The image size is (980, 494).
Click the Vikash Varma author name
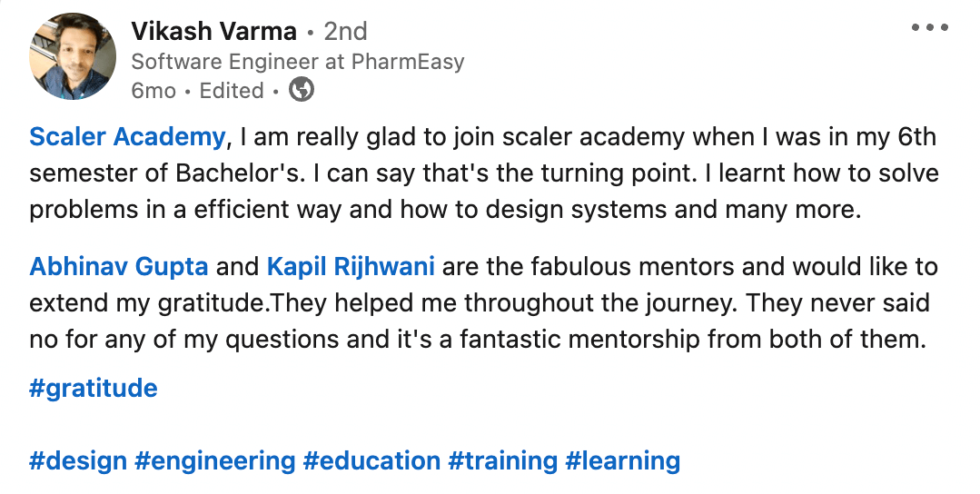(213, 32)
